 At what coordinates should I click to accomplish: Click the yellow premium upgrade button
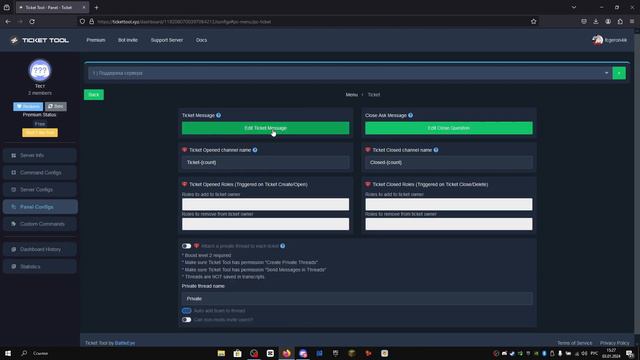[40, 133]
